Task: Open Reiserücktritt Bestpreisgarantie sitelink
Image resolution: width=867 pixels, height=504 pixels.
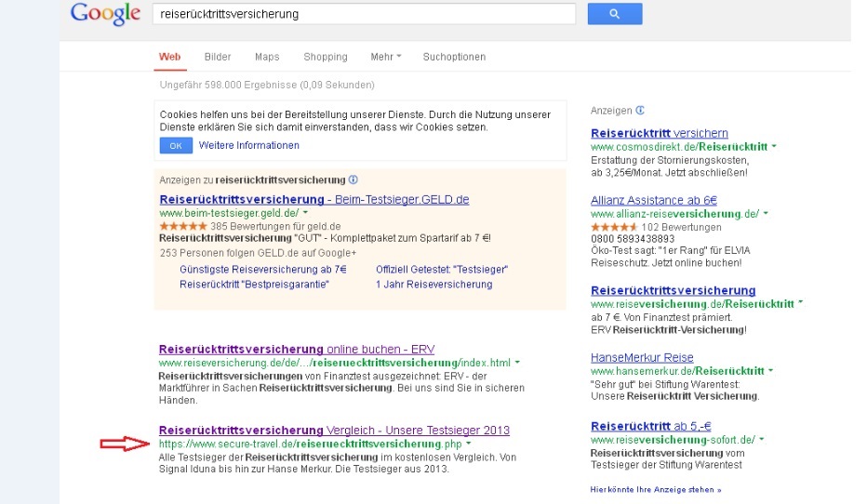Action: [254, 285]
